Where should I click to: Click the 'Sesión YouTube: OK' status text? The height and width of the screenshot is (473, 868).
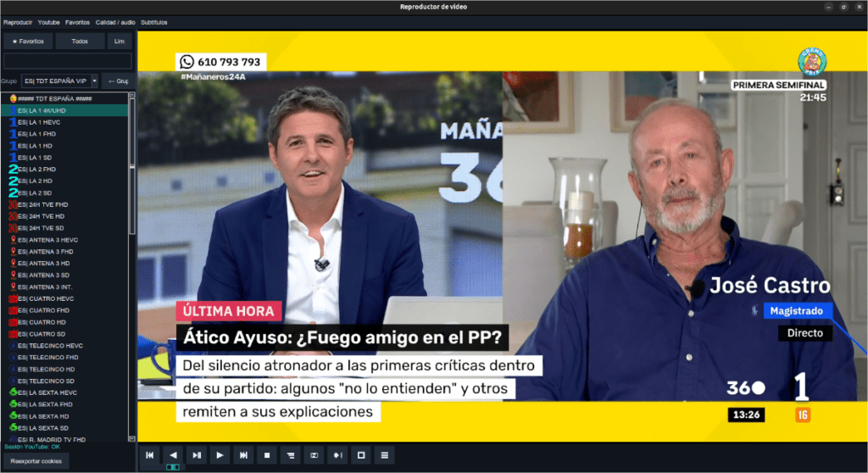click(x=32, y=447)
